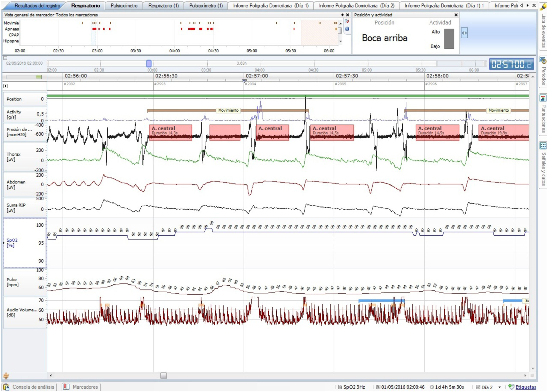Collapse the timeline with minus box
The image size is (548, 392).
[5, 58]
